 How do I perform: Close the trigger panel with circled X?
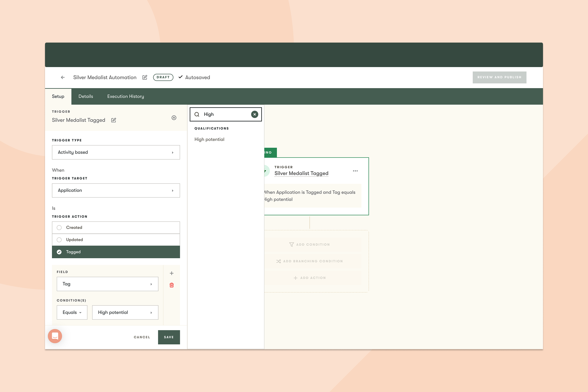coord(174,118)
